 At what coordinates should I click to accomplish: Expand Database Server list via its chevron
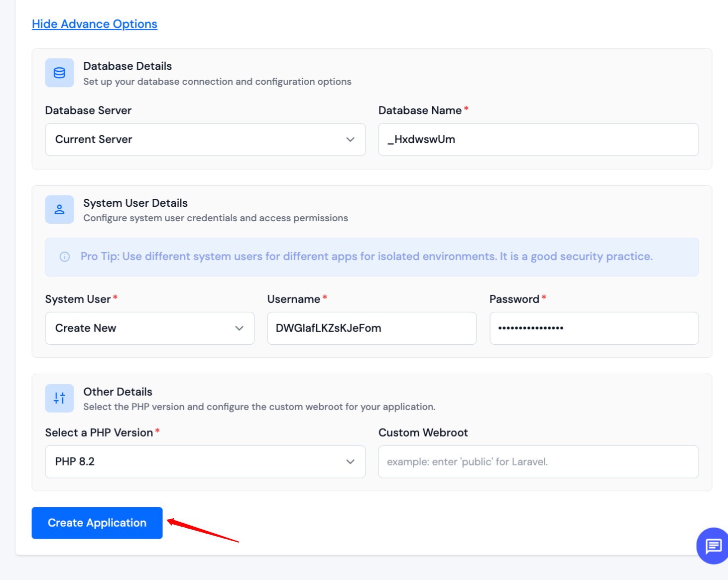(x=350, y=140)
